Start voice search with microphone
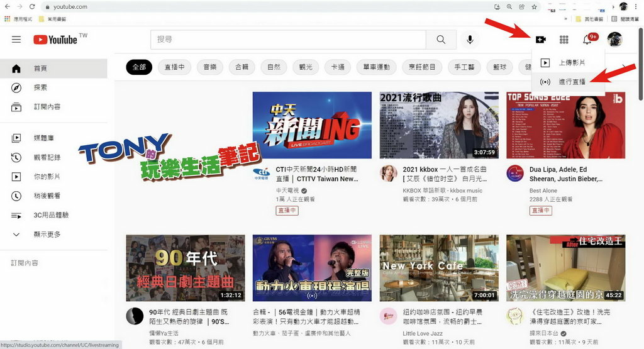The image size is (644, 349). coord(470,40)
